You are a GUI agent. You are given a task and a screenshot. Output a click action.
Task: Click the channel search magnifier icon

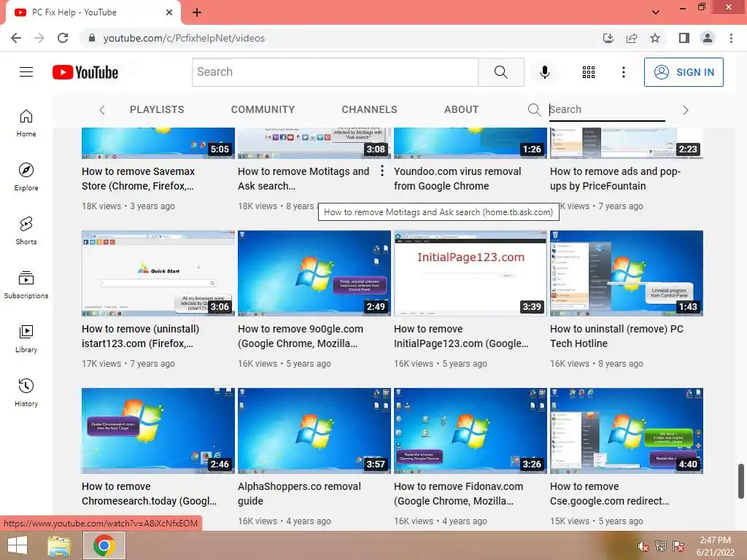coord(534,110)
